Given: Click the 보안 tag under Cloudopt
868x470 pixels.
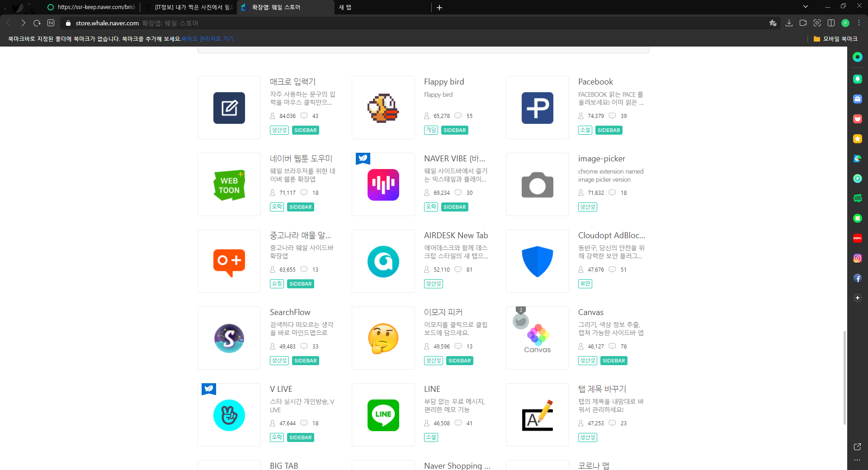Looking at the screenshot, I should point(585,284).
